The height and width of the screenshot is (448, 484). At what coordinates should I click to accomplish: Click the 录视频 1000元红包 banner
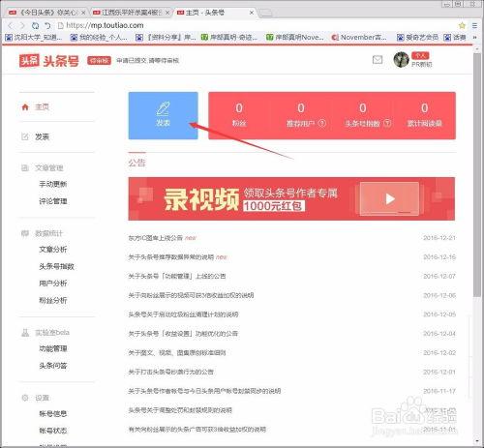point(291,198)
